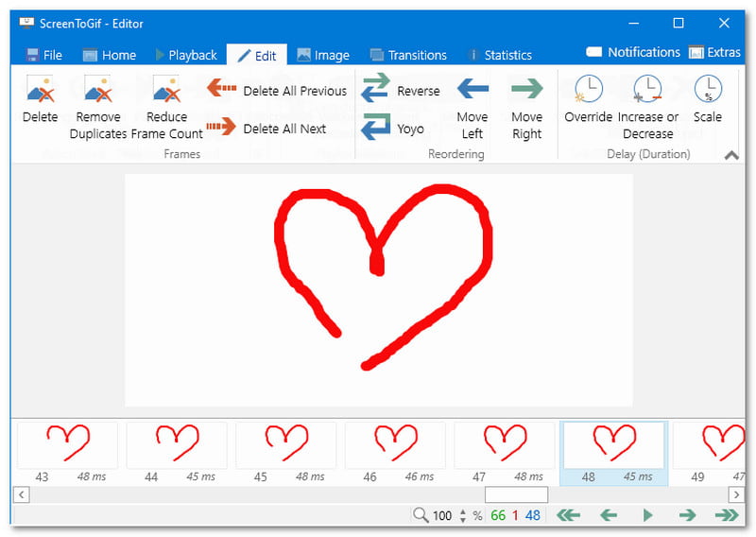This screenshot has width=756, height=537.
Task: Click Reduce Frame Count icon
Action: (x=166, y=90)
